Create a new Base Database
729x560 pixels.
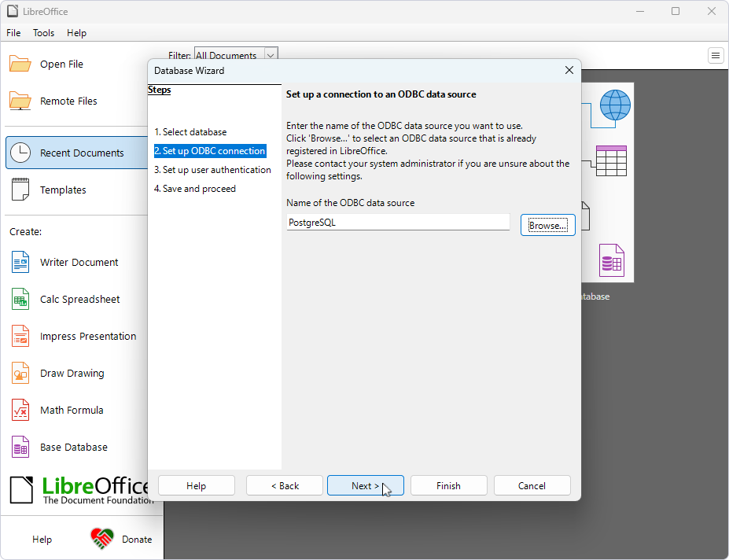pos(73,448)
